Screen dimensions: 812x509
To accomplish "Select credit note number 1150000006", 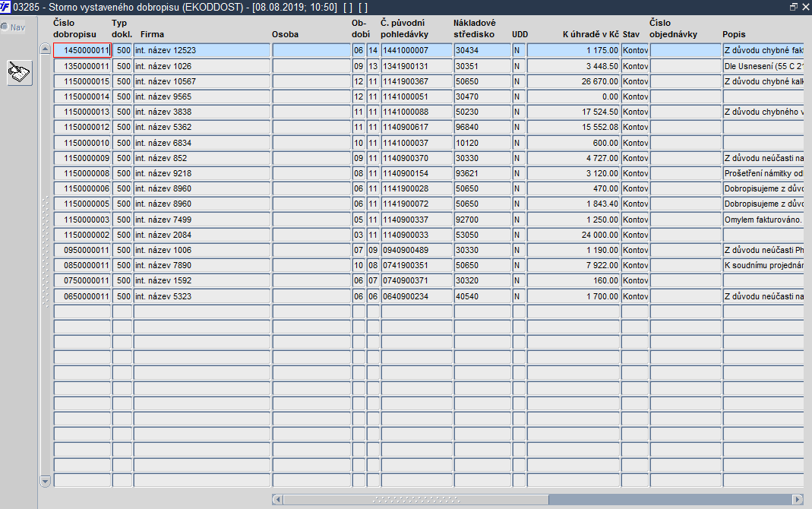I will pos(82,188).
